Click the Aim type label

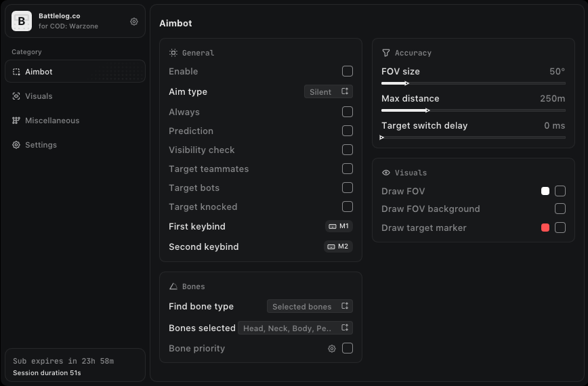tap(188, 92)
